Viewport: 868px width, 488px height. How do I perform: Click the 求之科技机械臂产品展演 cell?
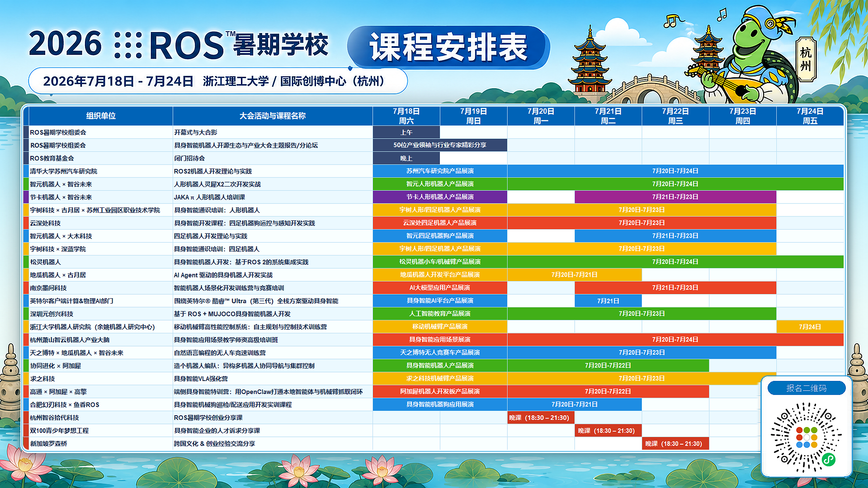[440, 379]
